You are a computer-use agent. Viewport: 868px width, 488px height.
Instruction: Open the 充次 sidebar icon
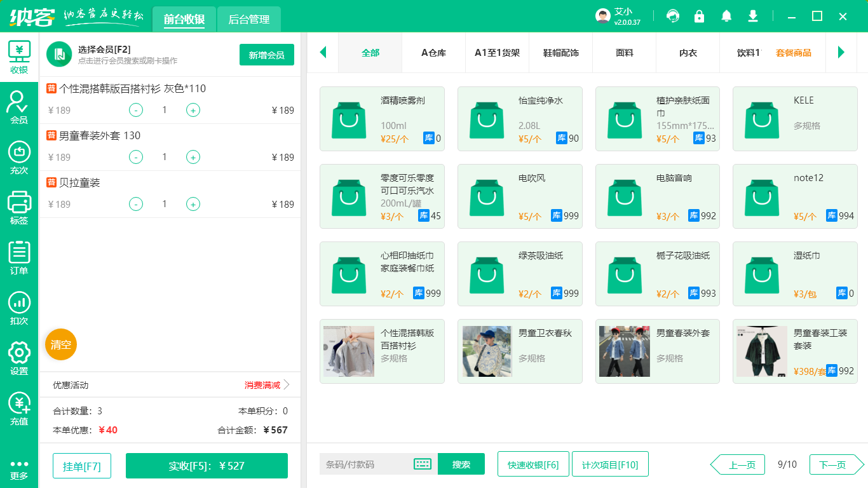tap(19, 158)
